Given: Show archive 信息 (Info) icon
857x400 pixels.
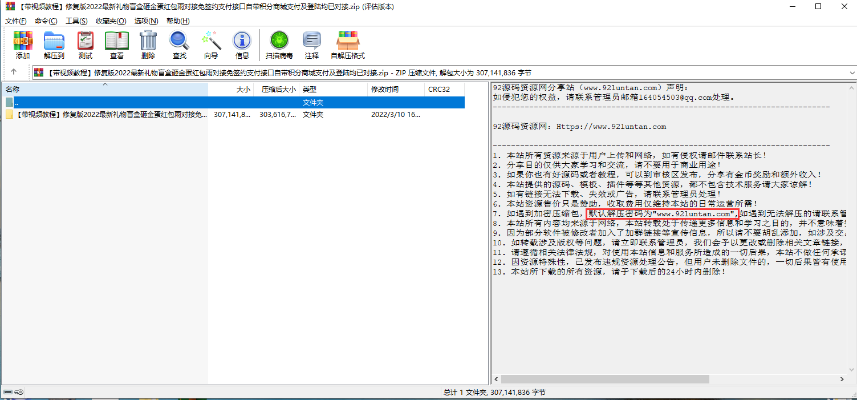Looking at the screenshot, I should [241, 45].
